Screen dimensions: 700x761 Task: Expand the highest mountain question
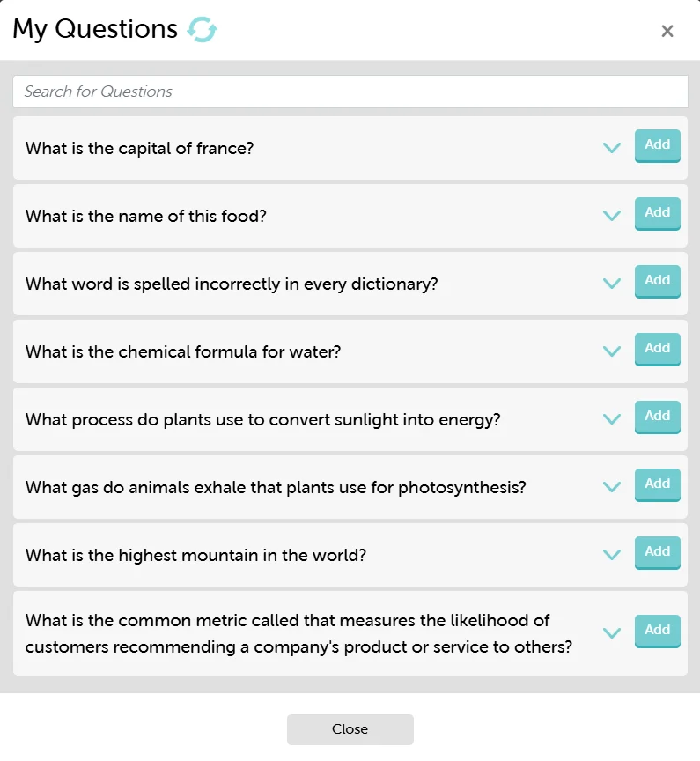[612, 555]
